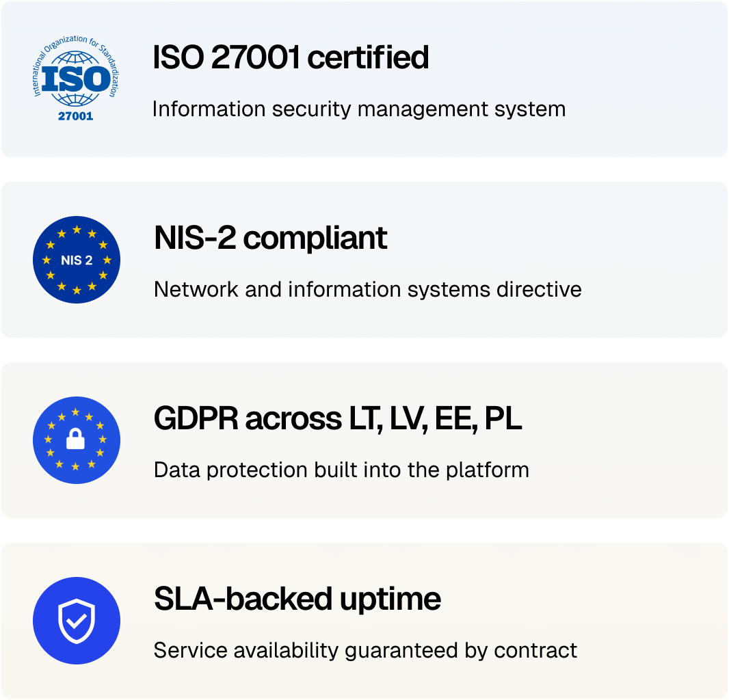Click the NIS 2 EU stars badge
Image resolution: width=729 pixels, height=700 pixels.
click(77, 260)
